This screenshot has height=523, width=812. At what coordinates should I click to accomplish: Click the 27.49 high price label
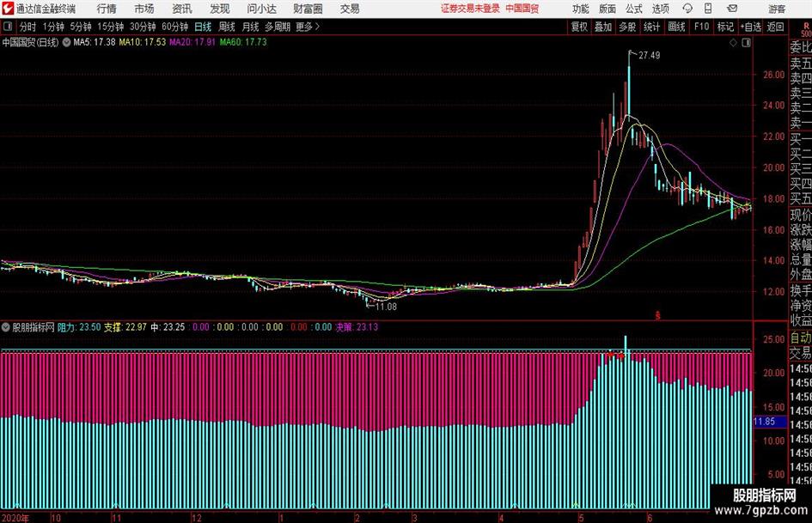[650, 56]
